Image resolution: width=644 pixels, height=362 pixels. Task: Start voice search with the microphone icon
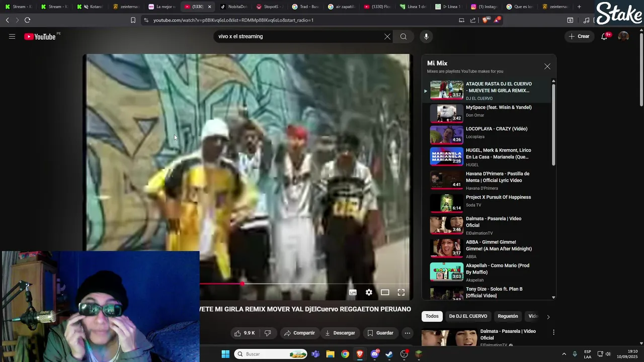point(426,36)
